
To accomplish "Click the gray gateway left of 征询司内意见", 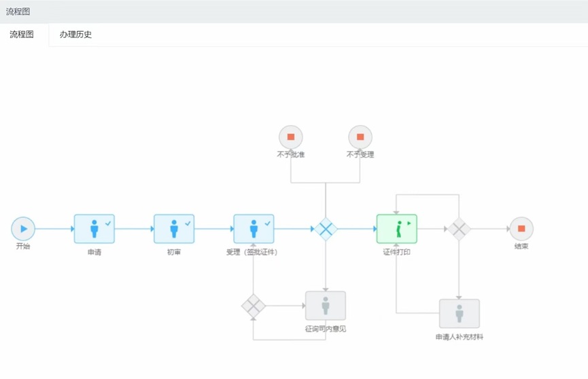I will coord(254,306).
